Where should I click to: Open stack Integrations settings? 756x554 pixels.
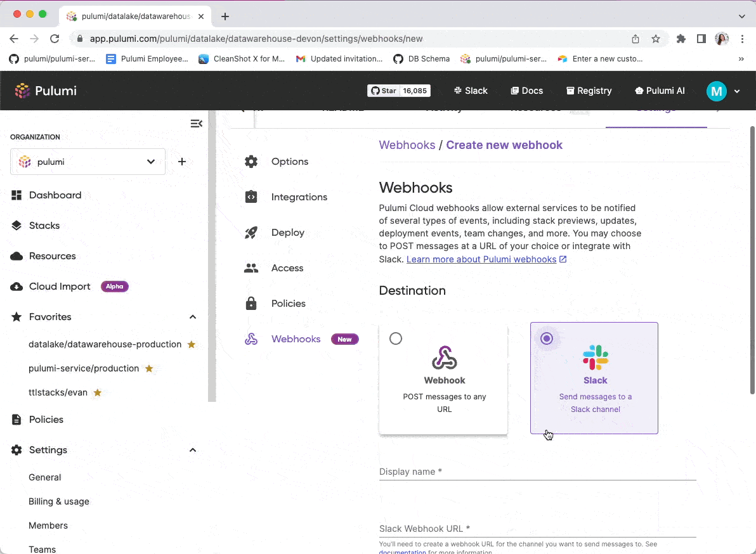point(299,197)
